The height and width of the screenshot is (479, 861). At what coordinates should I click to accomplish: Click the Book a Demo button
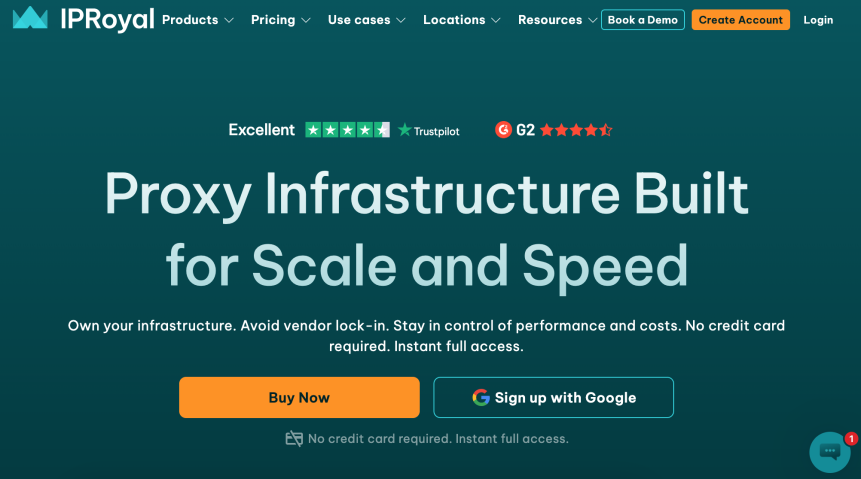click(x=642, y=20)
